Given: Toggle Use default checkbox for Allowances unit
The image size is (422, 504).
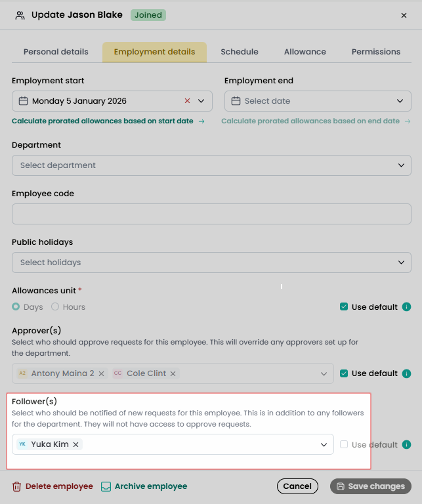Looking at the screenshot, I should (x=344, y=306).
